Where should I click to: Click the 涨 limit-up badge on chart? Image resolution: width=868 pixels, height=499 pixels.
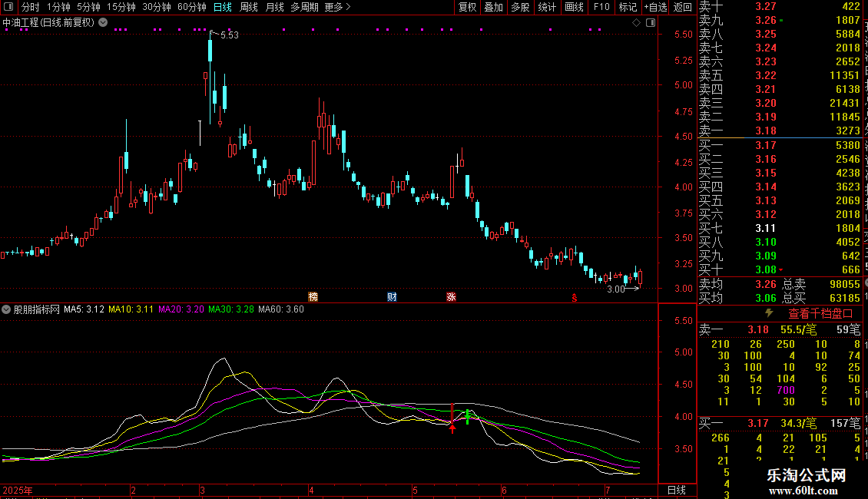[x=451, y=297]
